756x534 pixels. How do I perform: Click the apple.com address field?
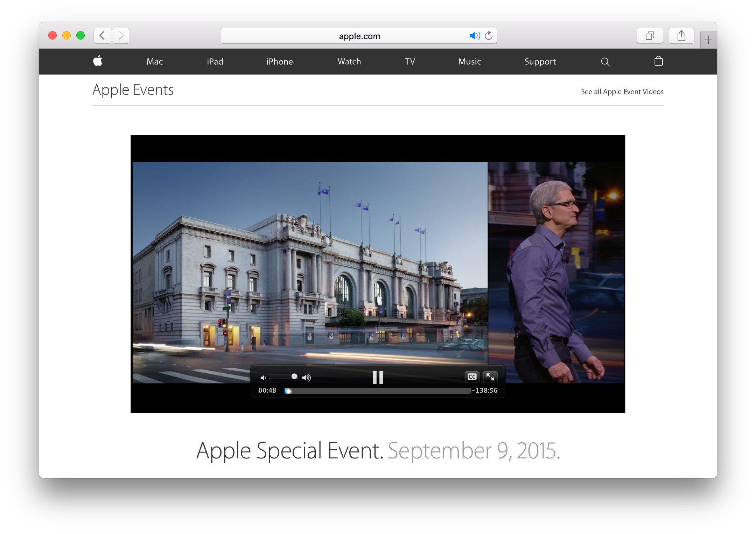pyautogui.click(x=359, y=36)
